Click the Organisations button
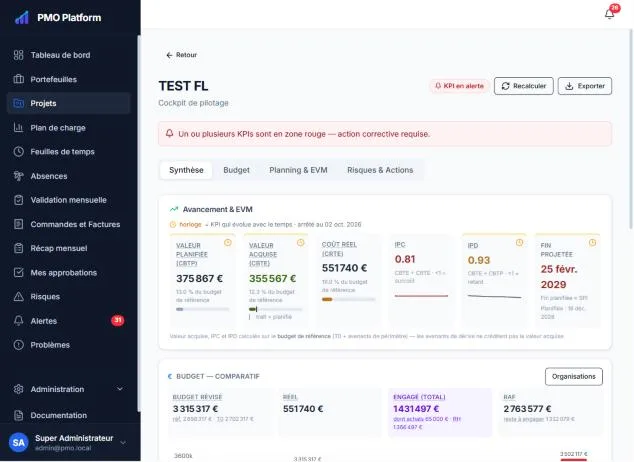Viewport: 634px width, 462px height. tap(574, 376)
